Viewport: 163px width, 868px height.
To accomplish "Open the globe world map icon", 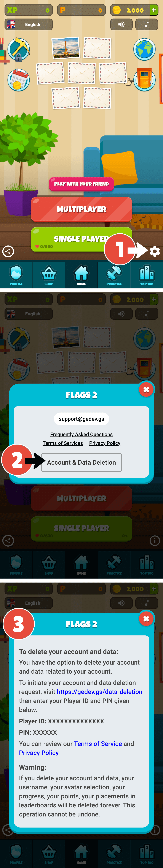I will coord(144,49).
